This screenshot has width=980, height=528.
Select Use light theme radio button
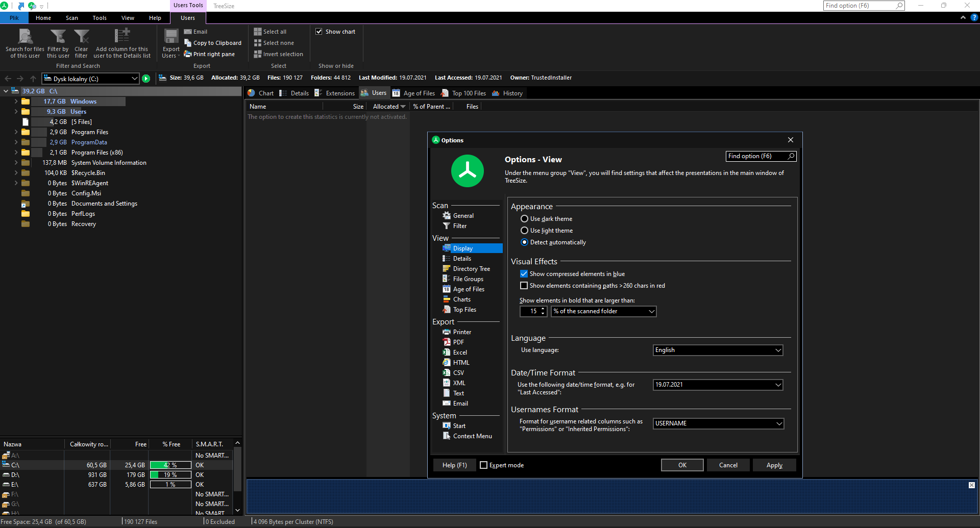524,231
